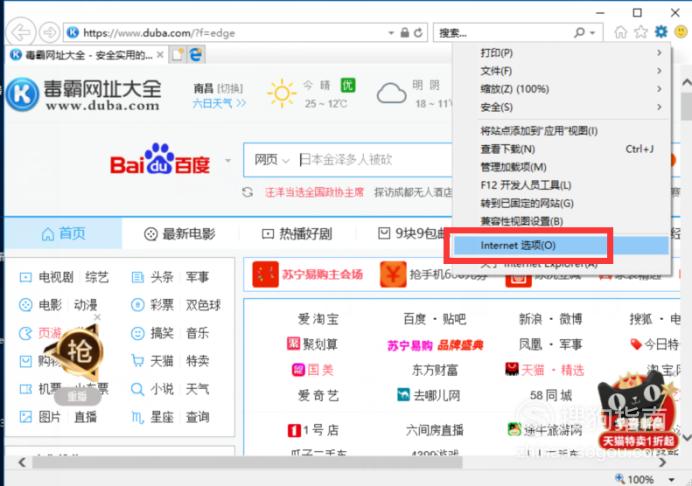Open the 天猫 sidebar category link
Viewport: 692px width, 486px height.
tap(162, 361)
